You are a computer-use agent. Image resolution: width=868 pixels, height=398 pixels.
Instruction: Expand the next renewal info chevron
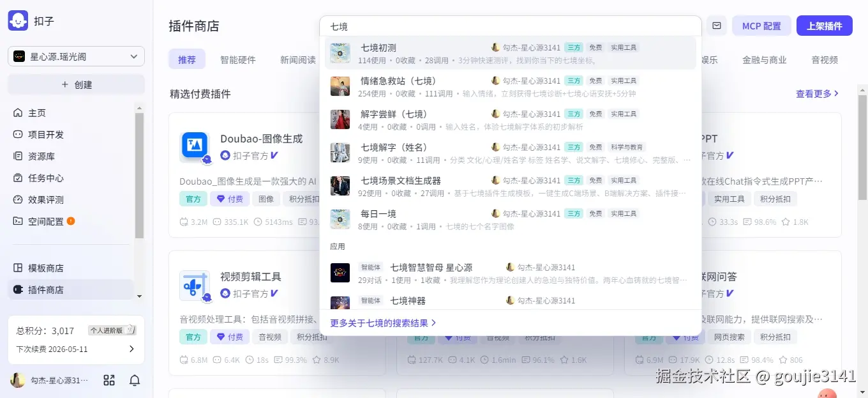132,349
